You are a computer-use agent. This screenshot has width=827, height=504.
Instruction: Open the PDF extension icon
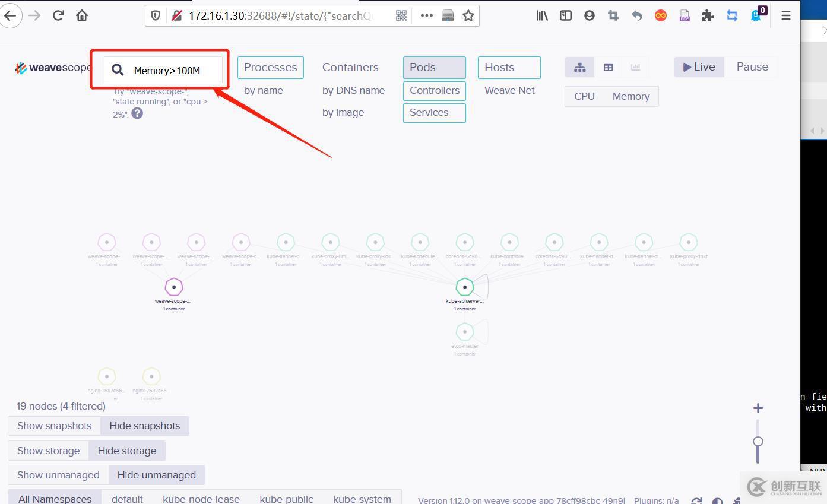(x=685, y=16)
